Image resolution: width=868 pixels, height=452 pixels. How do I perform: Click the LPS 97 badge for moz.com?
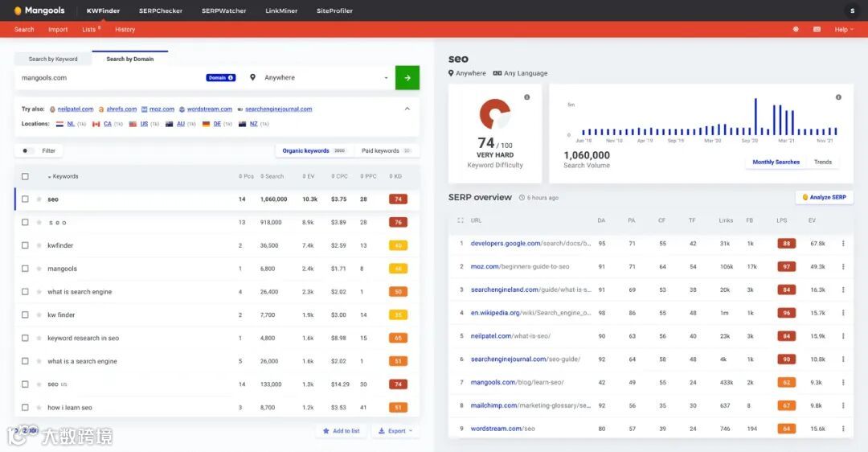pos(786,266)
